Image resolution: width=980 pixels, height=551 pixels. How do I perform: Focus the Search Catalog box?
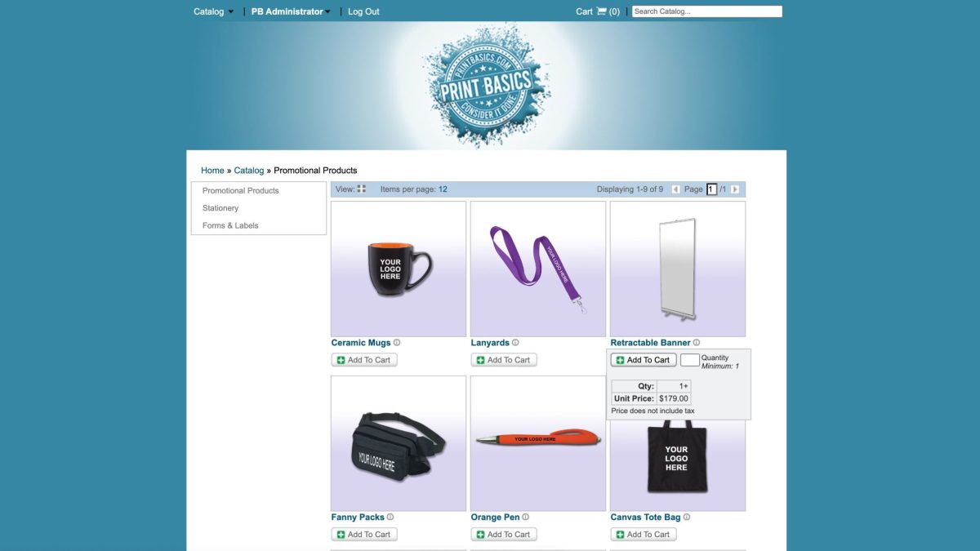[x=707, y=11]
